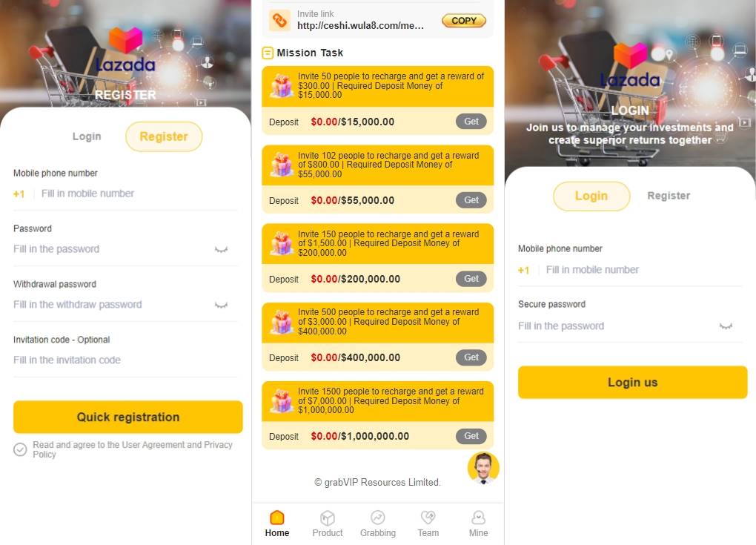This screenshot has height=545, width=756.
Task: Toggle Secure password visibility eye
Action: (x=726, y=326)
